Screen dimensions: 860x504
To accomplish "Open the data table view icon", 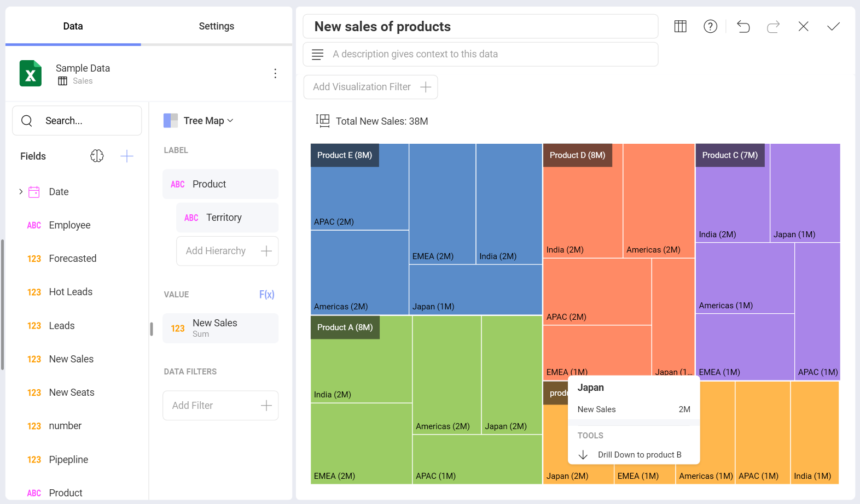I will pyautogui.click(x=680, y=26).
